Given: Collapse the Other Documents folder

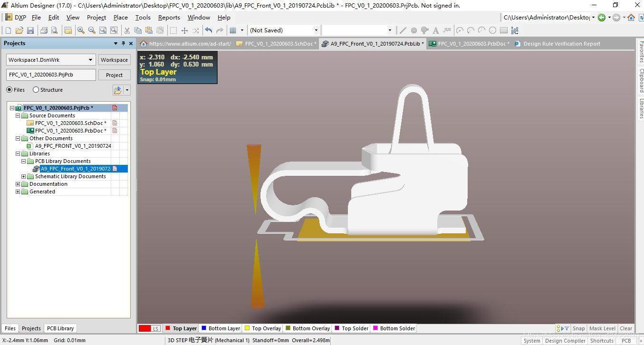Looking at the screenshot, I should point(18,138).
